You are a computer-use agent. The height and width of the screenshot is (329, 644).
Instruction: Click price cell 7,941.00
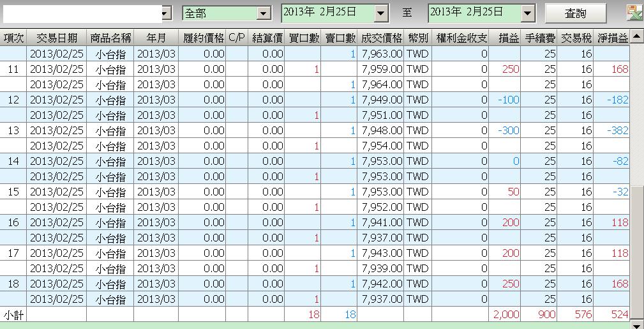(x=382, y=222)
